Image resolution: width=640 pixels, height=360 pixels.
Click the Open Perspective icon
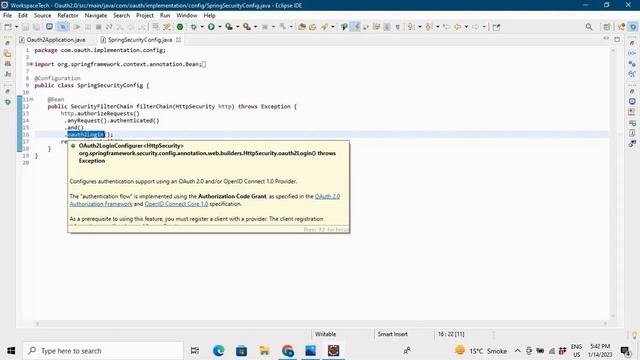click(x=607, y=27)
